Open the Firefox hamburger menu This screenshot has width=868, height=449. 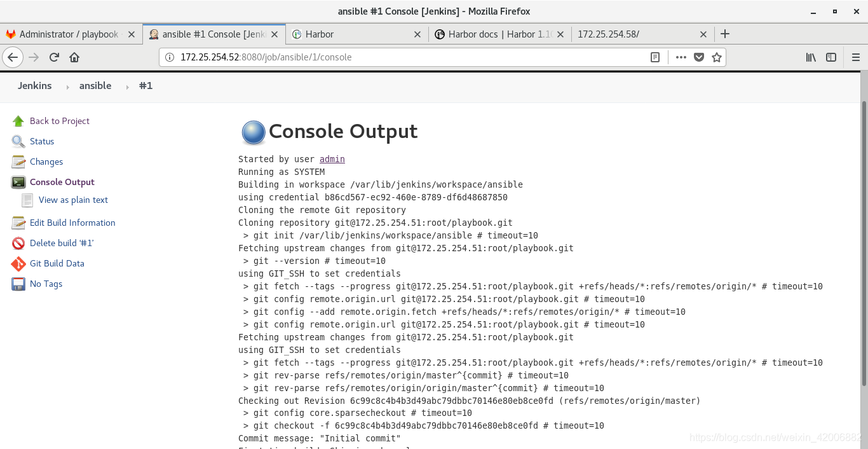point(855,57)
